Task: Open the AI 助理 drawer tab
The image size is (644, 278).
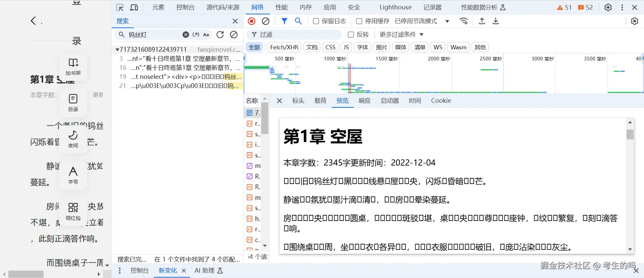Action: click(x=209, y=271)
